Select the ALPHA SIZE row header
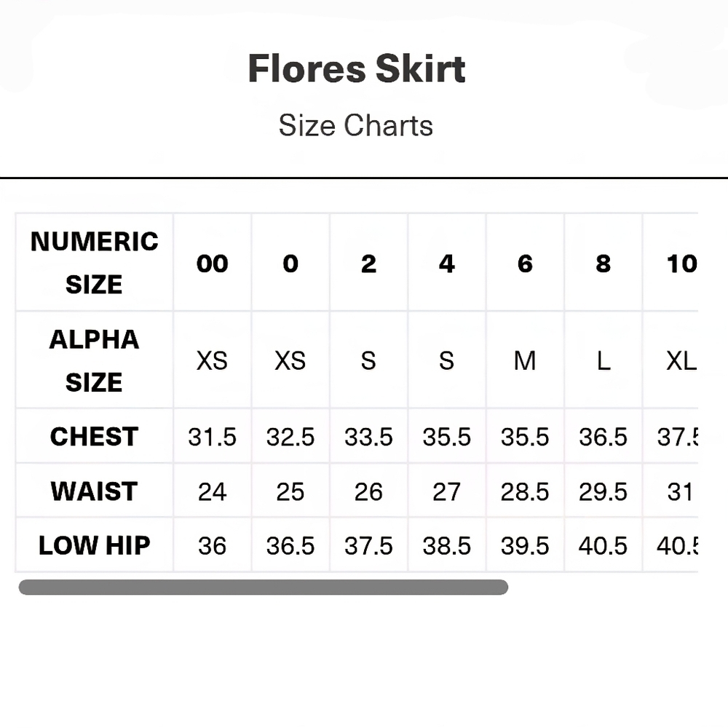The image size is (728, 728). click(x=94, y=360)
